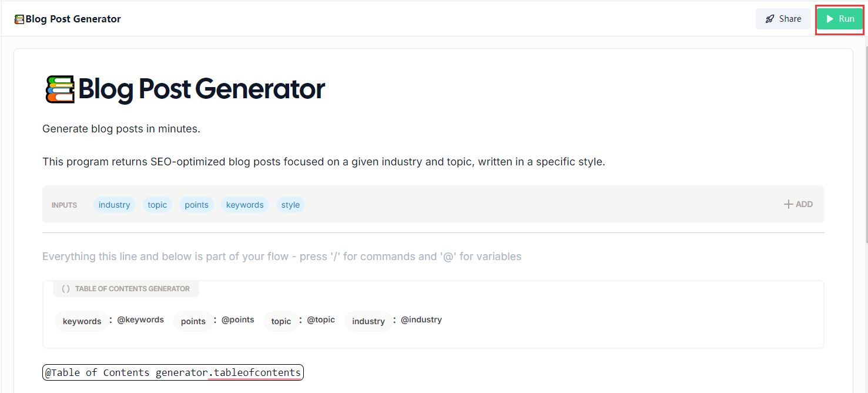Screen dimensions: 868x393
Task: Click the @industry variable value
Action: [421, 319]
